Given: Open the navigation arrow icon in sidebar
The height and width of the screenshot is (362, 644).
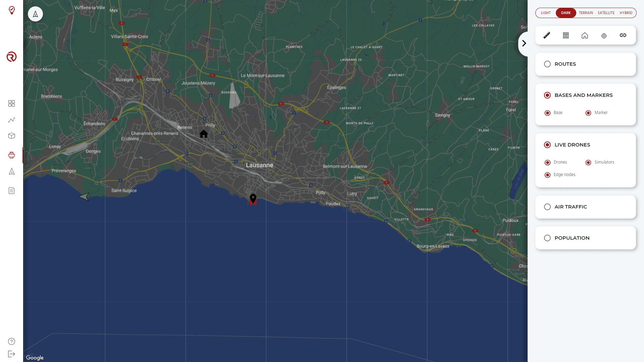Looking at the screenshot, I should click(x=11, y=172).
